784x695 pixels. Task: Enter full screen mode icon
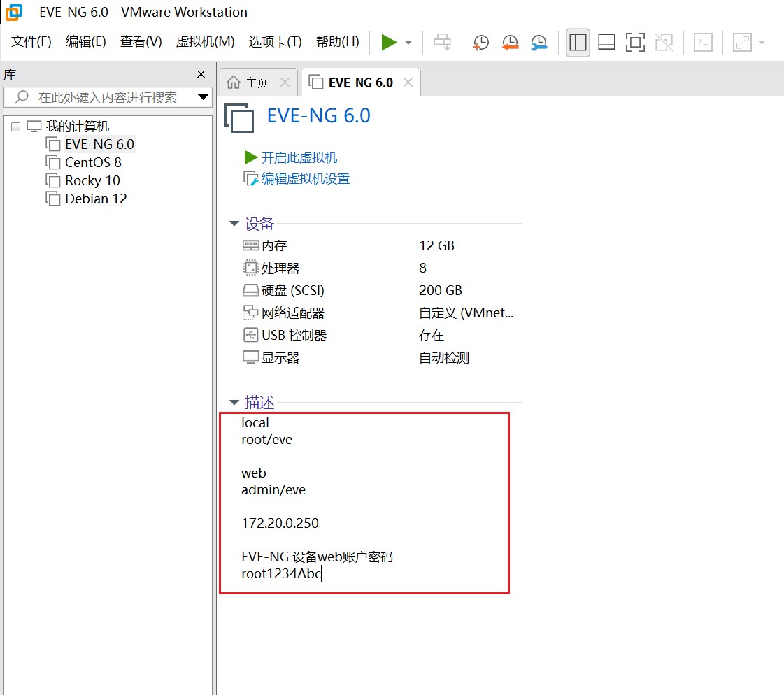[x=635, y=42]
